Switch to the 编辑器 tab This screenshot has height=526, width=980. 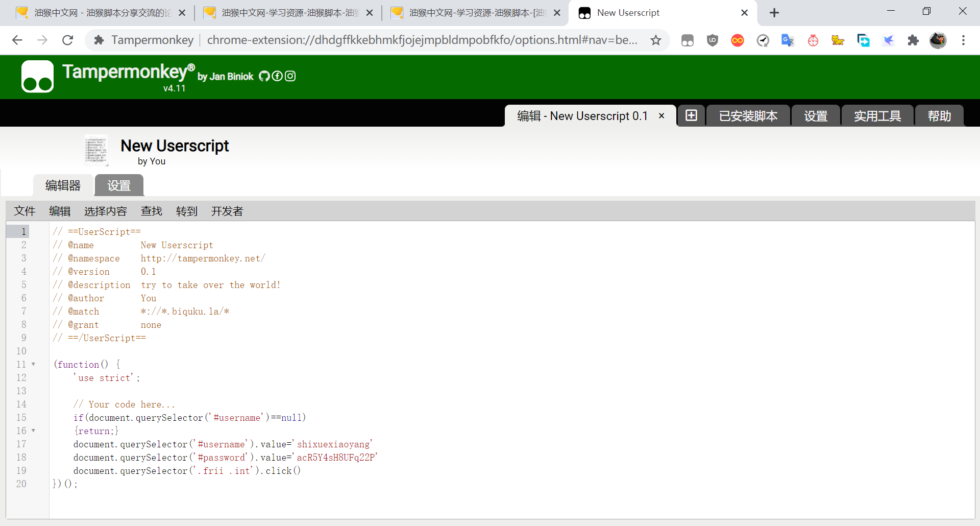63,185
